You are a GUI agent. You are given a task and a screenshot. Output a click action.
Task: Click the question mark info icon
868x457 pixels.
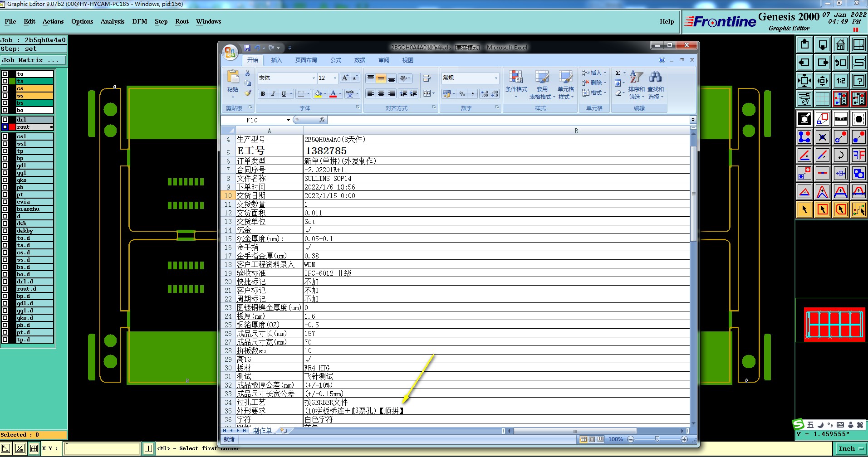pos(858,81)
